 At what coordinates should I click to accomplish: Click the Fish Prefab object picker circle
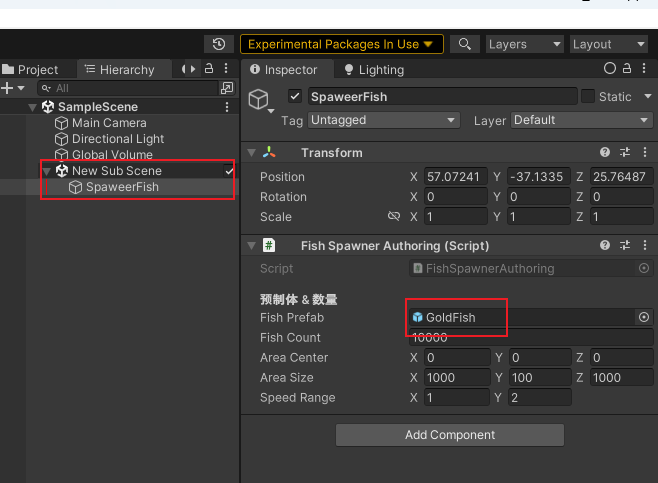(x=644, y=317)
